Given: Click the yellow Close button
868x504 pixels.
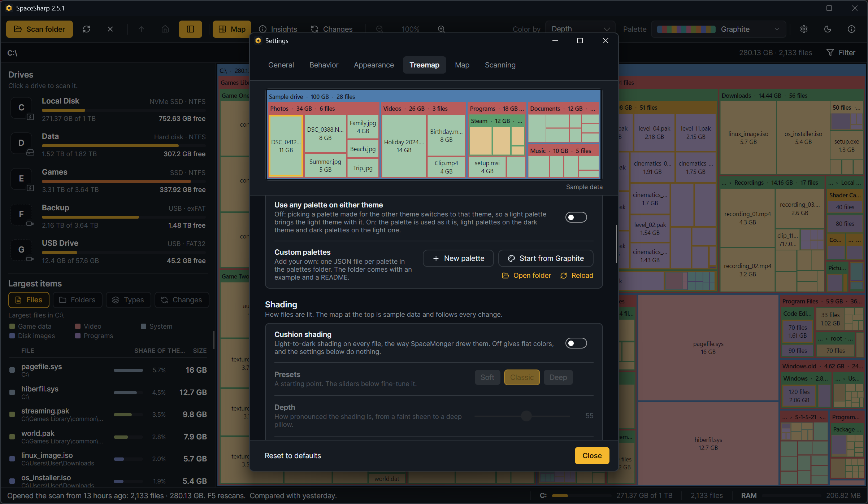Looking at the screenshot, I should [x=592, y=456].
